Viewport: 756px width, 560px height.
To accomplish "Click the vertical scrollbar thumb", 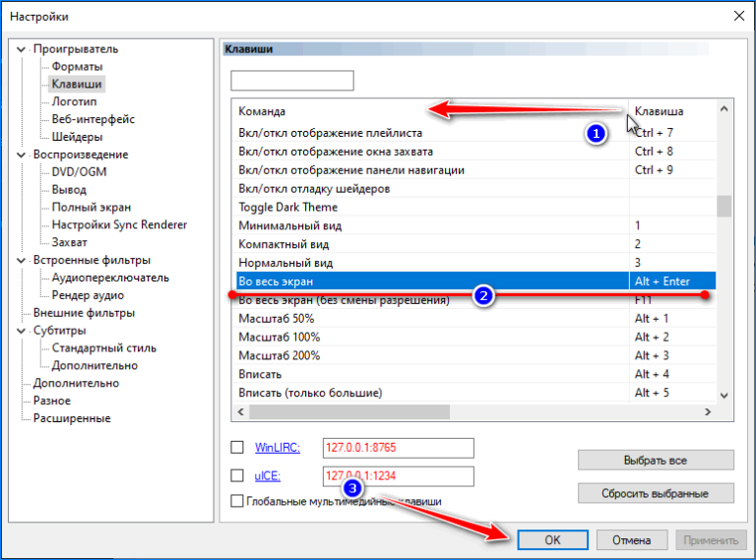I will (724, 206).
